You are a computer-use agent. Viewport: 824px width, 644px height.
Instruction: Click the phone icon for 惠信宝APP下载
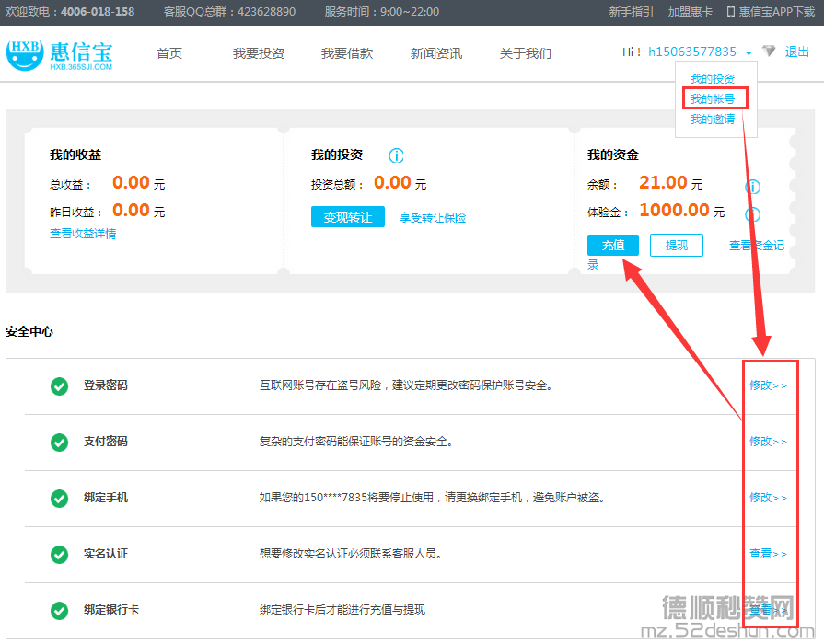(730, 12)
